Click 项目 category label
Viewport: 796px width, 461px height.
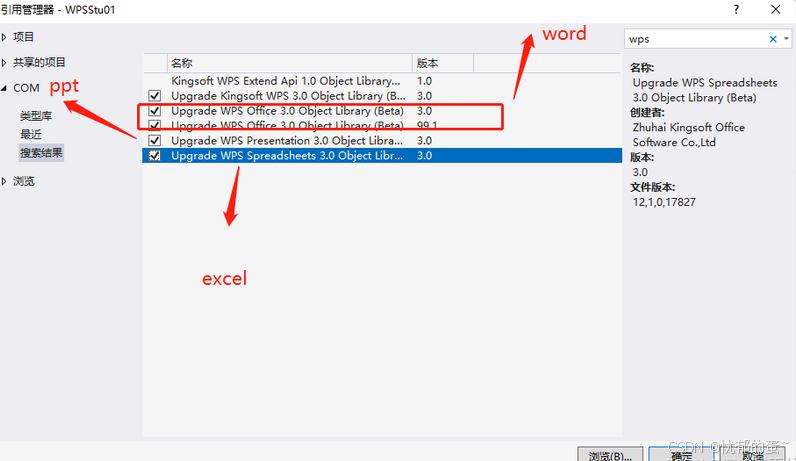(x=23, y=37)
